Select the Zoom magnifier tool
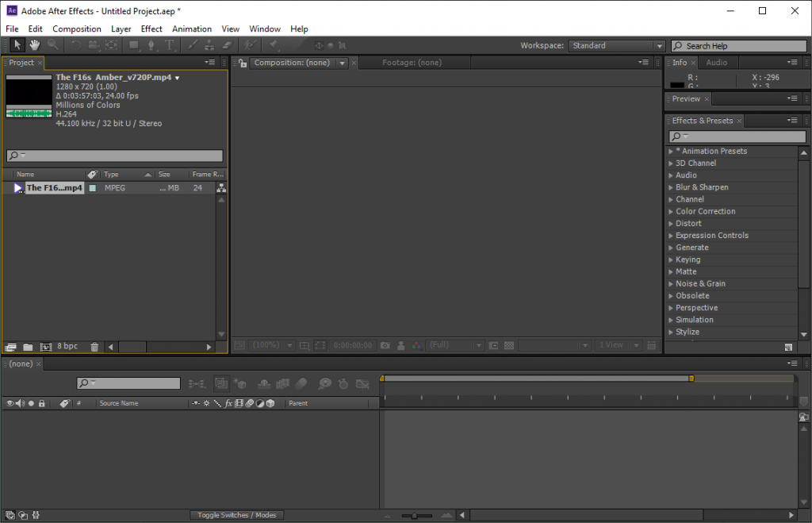 (x=52, y=45)
